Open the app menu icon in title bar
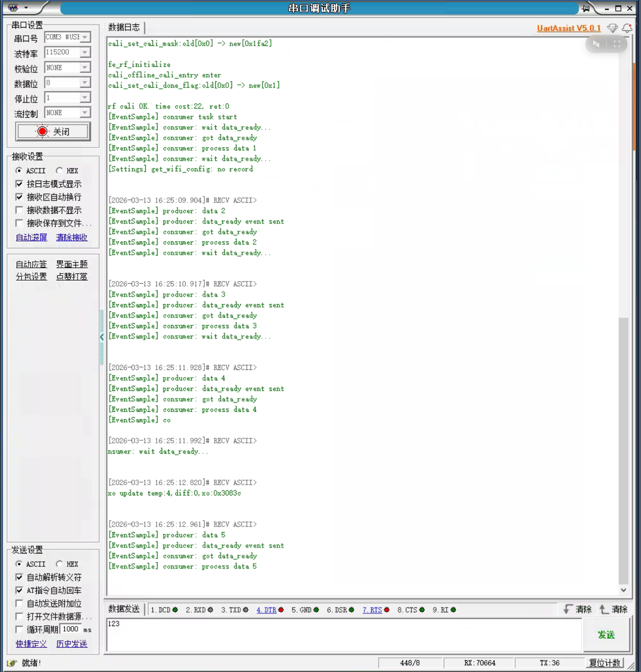Screen dimensions: 641x672 [x=13, y=8]
